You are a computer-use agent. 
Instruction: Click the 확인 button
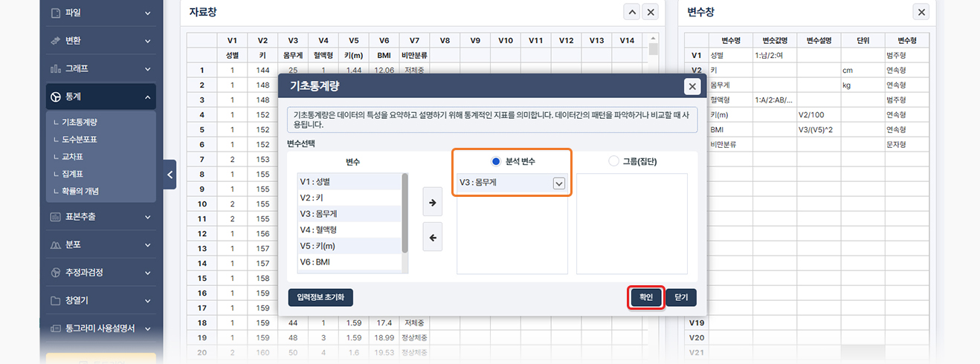tap(645, 297)
